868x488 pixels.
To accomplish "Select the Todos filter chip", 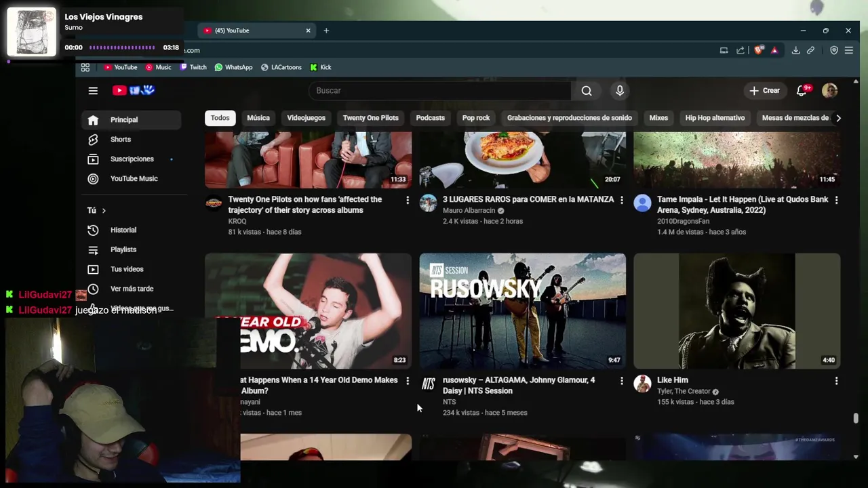I will pos(220,118).
